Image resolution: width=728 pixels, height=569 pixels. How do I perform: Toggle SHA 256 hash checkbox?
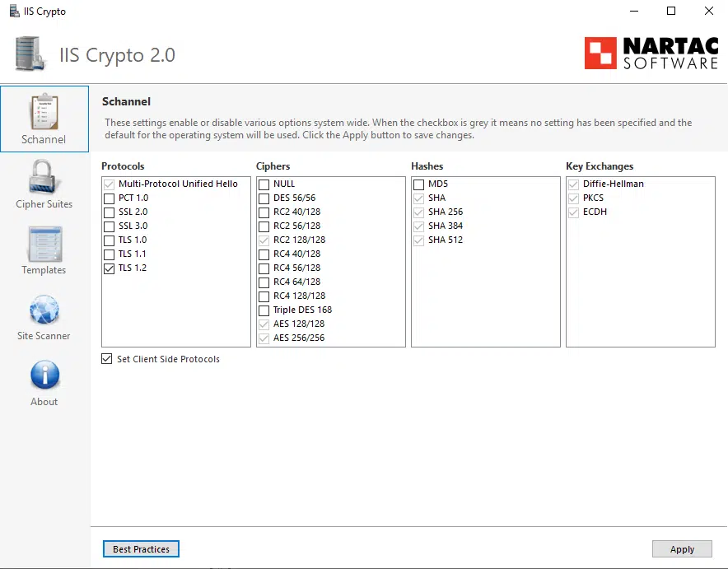coord(419,212)
